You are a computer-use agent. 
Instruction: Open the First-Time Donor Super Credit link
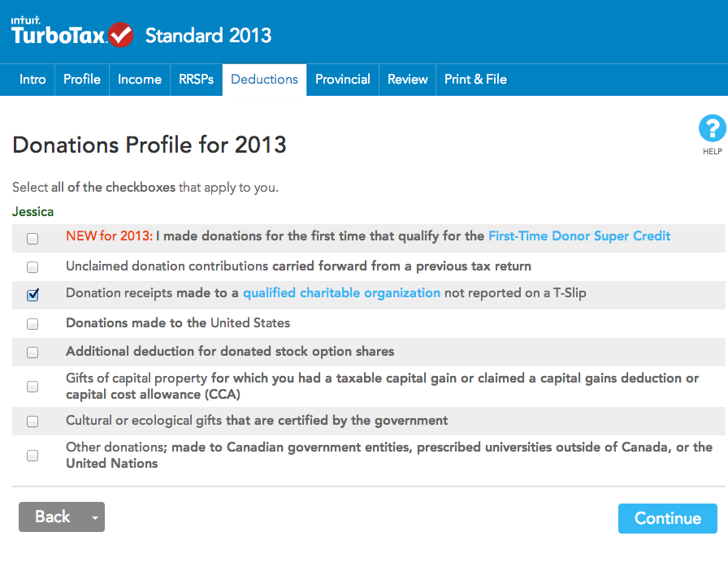pos(579,236)
